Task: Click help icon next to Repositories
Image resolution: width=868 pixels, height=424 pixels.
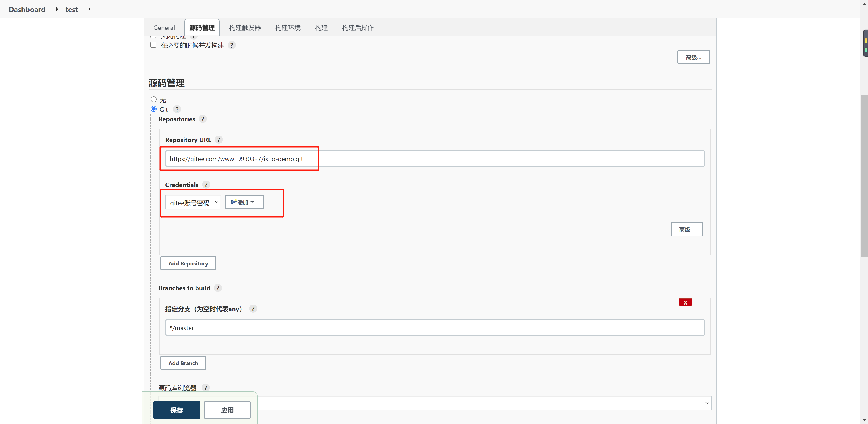Action: point(203,119)
